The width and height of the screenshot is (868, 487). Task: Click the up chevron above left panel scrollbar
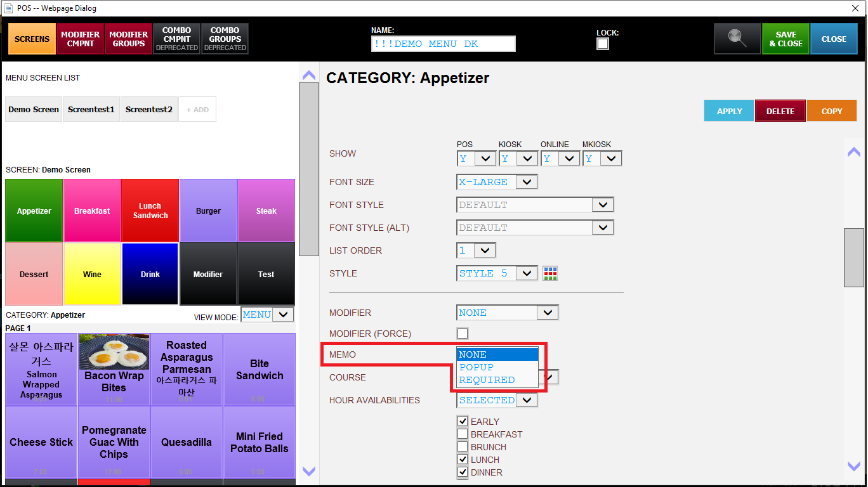[x=309, y=75]
